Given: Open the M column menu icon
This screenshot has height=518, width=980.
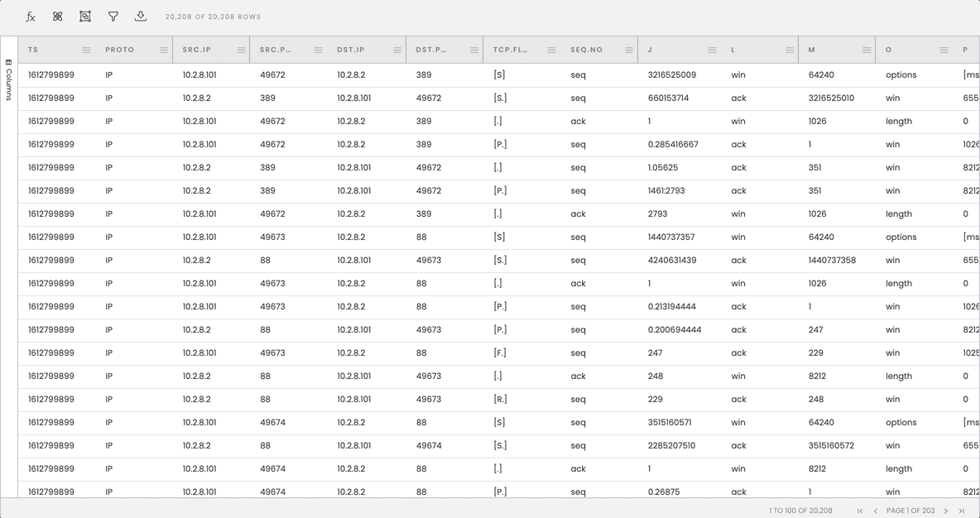Looking at the screenshot, I should point(867,50).
